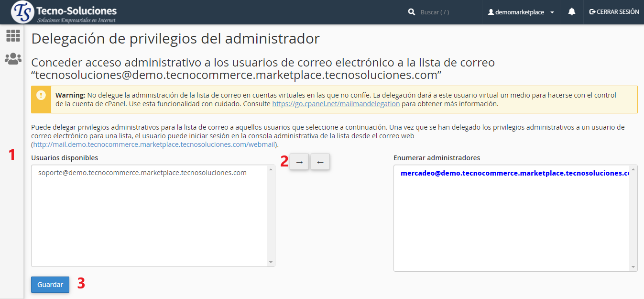Viewport: 644px width, 299px height.
Task: Click down arrow of Usuarios disponibles scrollbar
Action: (271, 262)
